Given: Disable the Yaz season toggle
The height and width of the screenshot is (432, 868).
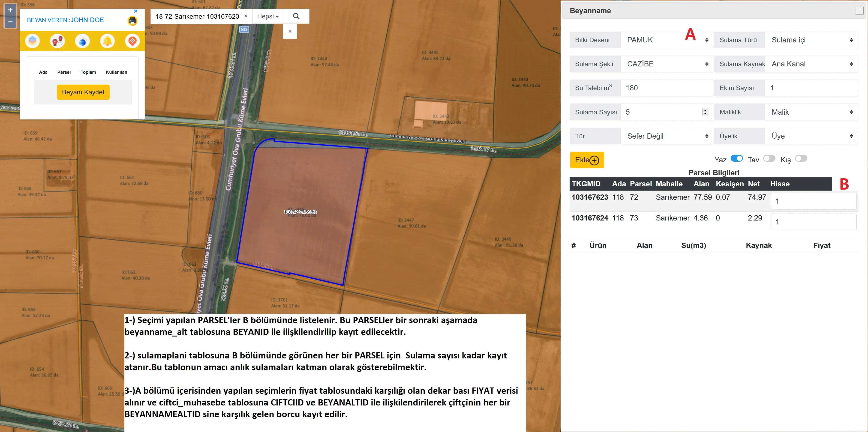Looking at the screenshot, I should click(737, 159).
